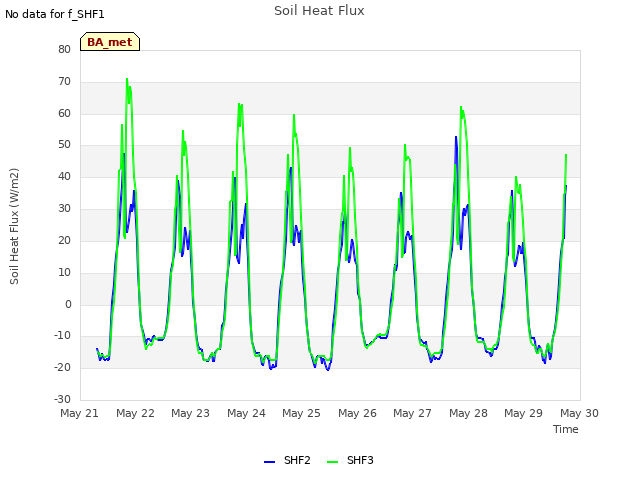This screenshot has height=480, width=640.
Task: Click the green SHF3 legend color marker
Action: [x=332, y=462]
